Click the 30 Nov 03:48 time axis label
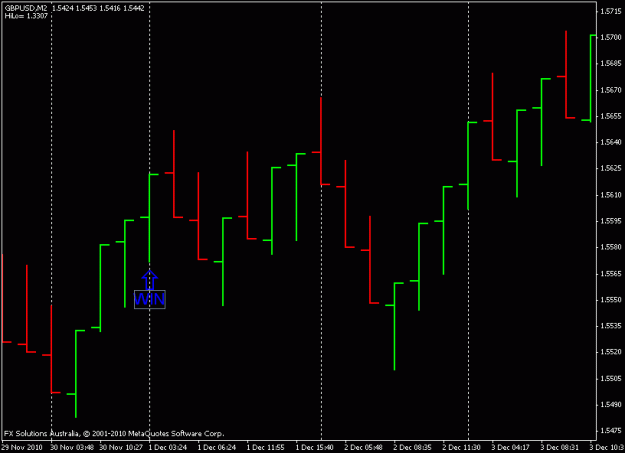The width and height of the screenshot is (625, 453). pos(72,447)
